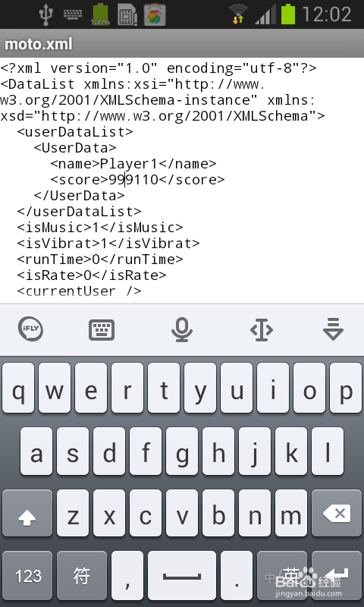The height and width of the screenshot is (607, 364).
Task: Tap the period key
Action: [237, 575]
